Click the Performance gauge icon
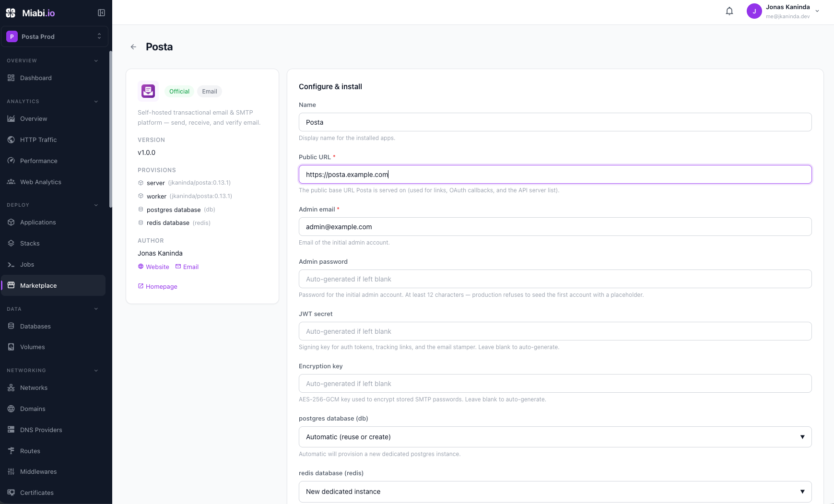 11,161
